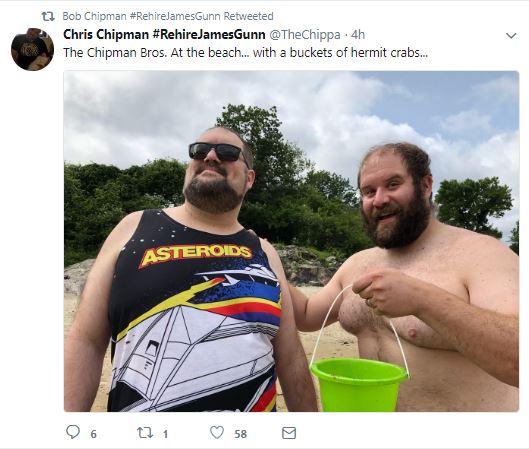
Task: Enlarge the beach photo of the brothers
Action: pos(291,241)
